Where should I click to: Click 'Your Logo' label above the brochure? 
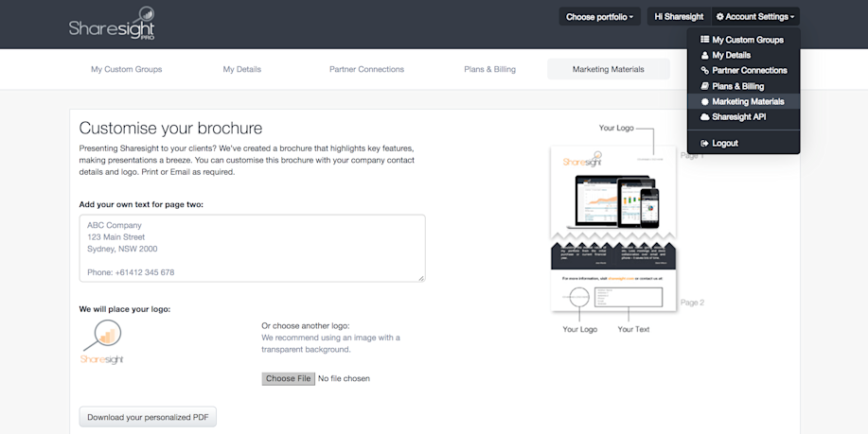(616, 128)
